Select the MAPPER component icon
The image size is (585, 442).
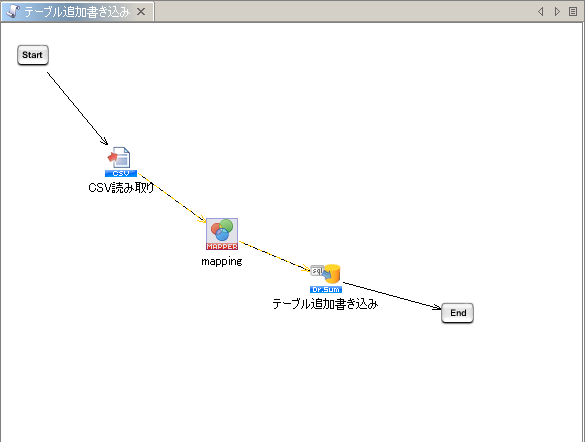click(222, 234)
